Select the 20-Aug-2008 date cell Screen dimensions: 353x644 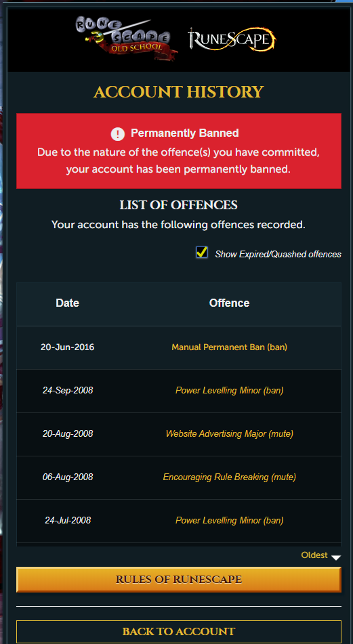(68, 433)
